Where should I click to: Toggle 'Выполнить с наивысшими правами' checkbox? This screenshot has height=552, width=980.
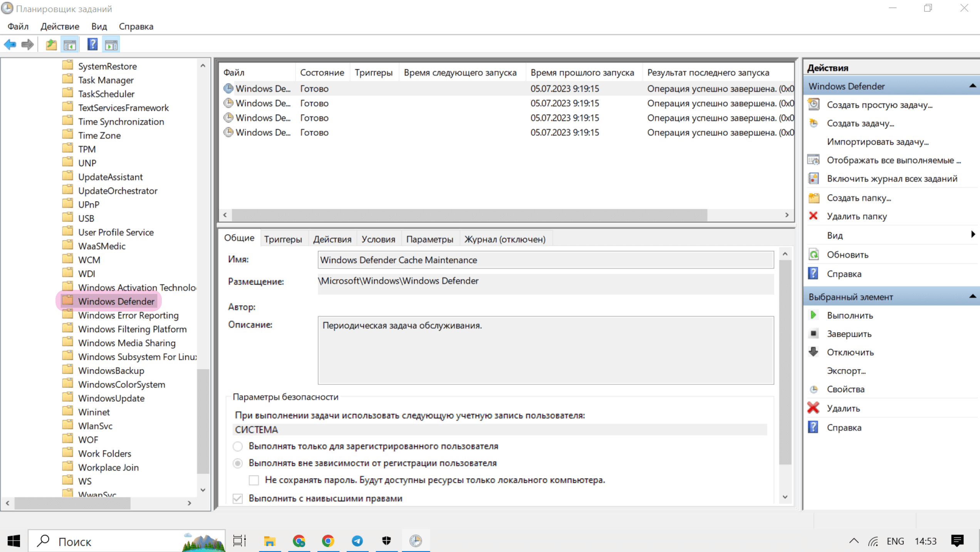pyautogui.click(x=238, y=498)
